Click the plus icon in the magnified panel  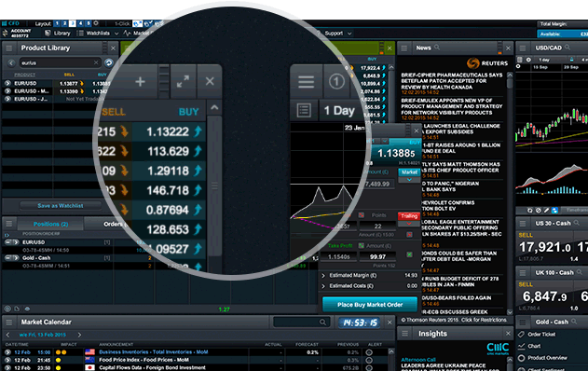(x=141, y=81)
